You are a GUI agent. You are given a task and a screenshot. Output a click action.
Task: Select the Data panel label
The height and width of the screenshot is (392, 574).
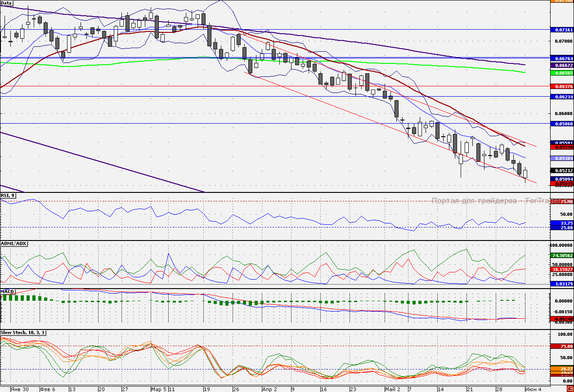tap(7, 3)
